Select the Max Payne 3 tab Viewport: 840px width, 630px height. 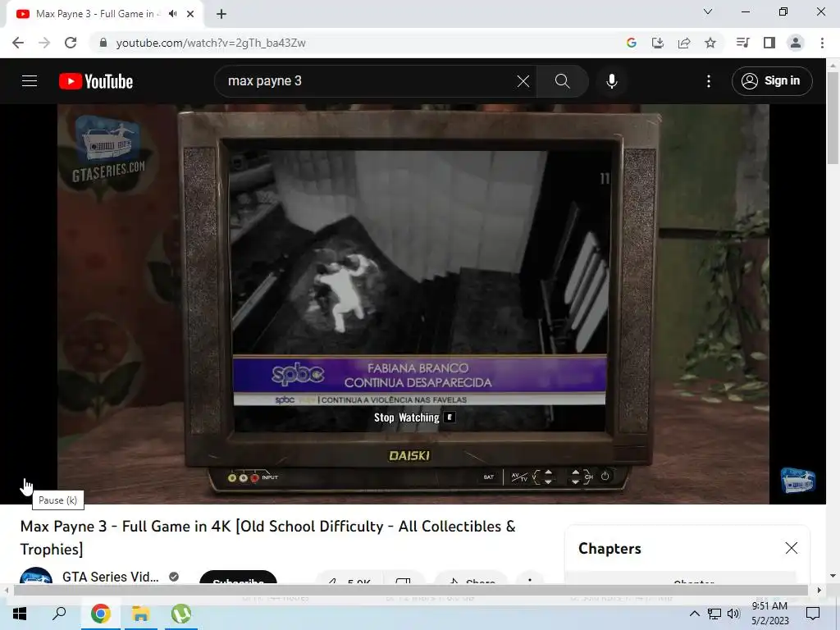pyautogui.click(x=104, y=14)
